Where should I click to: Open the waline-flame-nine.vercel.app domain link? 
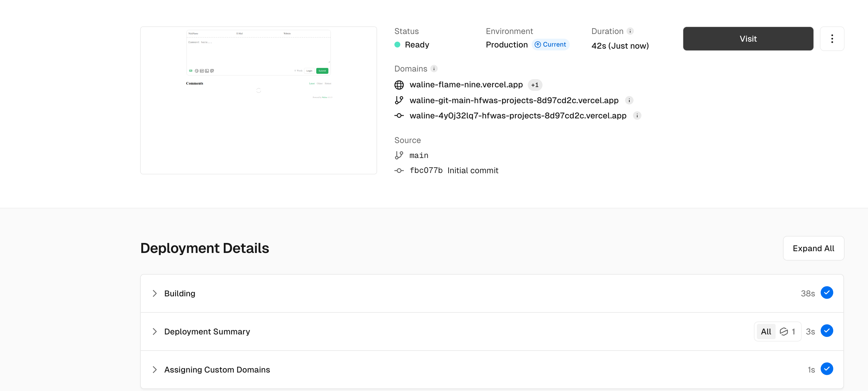pos(466,84)
